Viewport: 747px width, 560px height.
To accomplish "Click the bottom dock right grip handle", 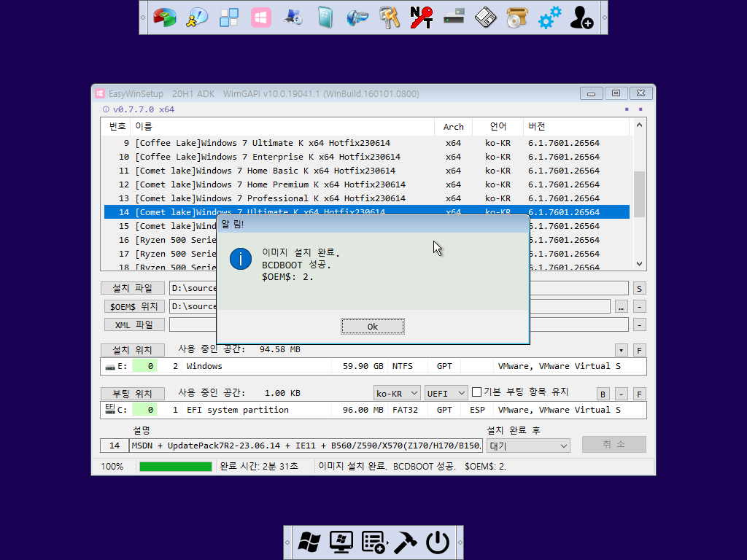I will [460, 542].
